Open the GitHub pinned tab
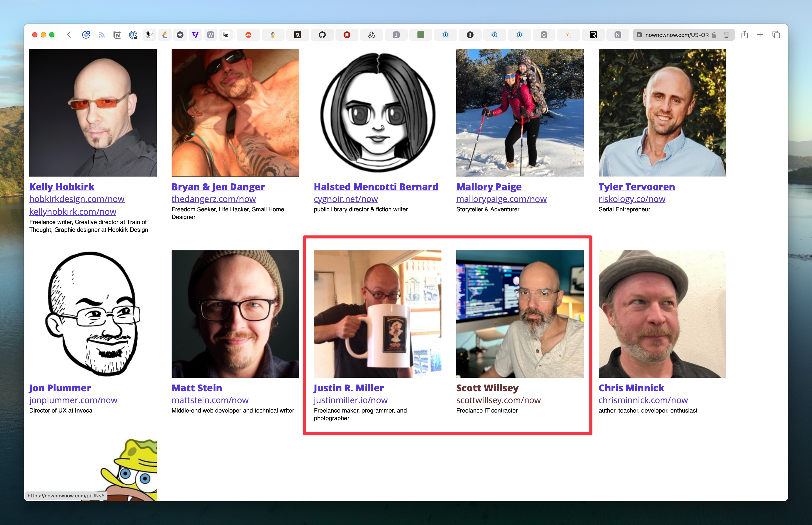 point(322,35)
